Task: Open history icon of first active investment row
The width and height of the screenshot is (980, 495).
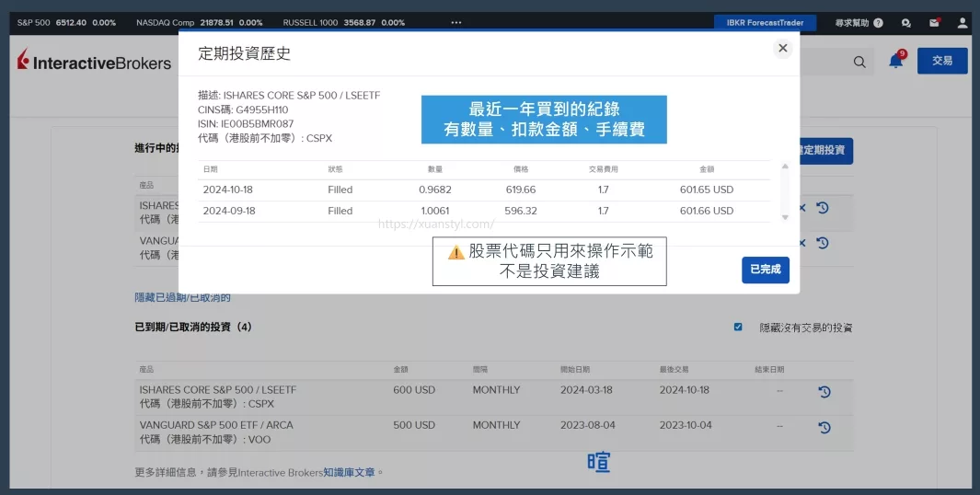Action: 823,208
